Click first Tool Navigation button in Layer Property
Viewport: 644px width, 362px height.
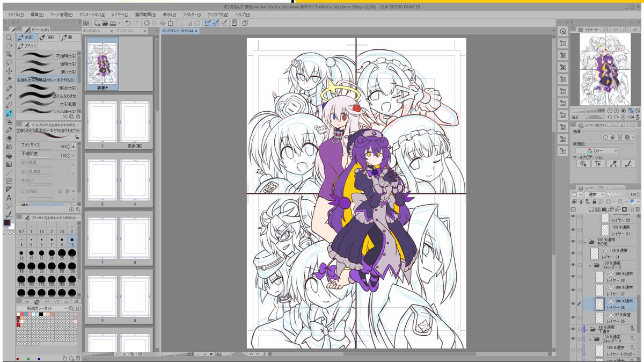point(583,164)
